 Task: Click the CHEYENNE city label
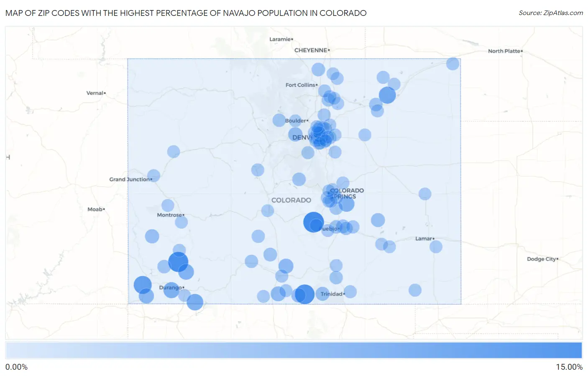pyautogui.click(x=312, y=50)
